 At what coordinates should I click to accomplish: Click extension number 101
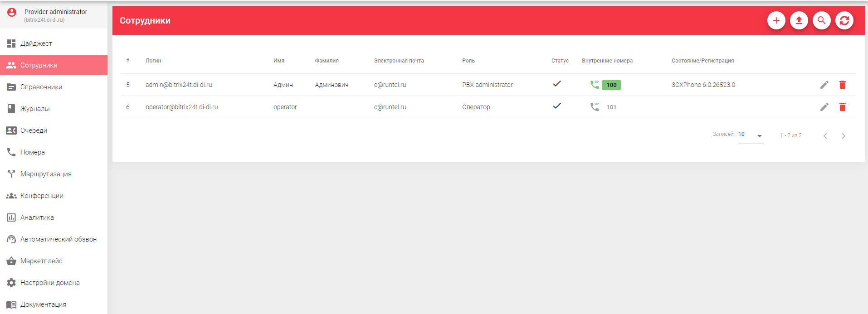[x=611, y=107]
